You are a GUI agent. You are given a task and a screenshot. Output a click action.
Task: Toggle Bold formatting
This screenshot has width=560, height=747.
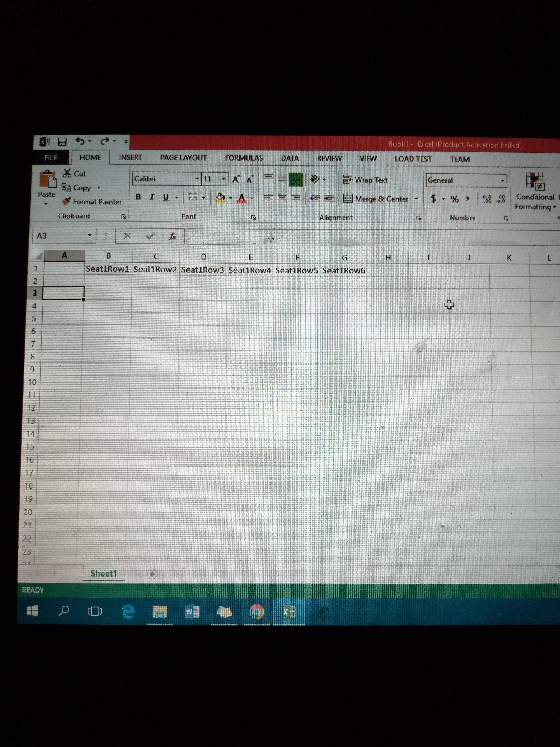pos(138,197)
